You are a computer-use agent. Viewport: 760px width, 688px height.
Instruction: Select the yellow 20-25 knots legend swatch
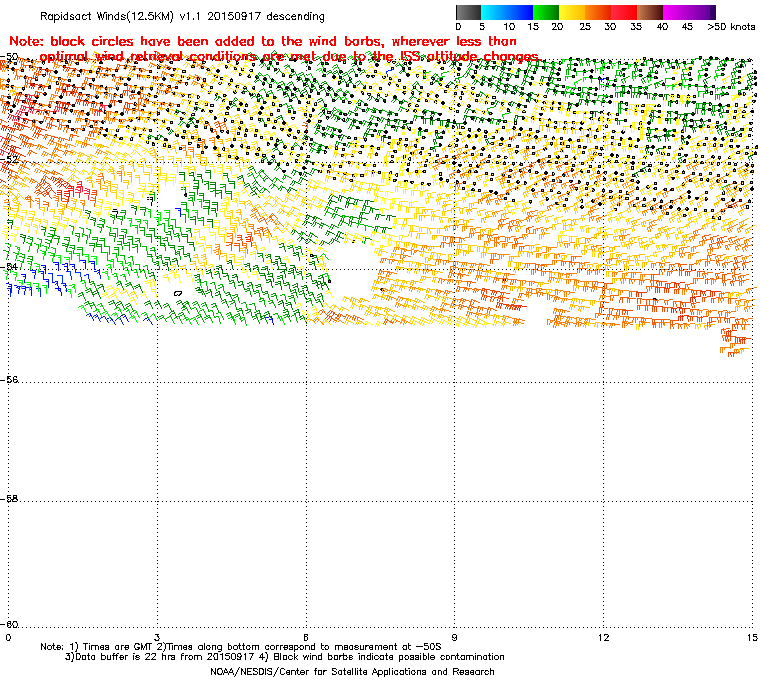[x=572, y=12]
